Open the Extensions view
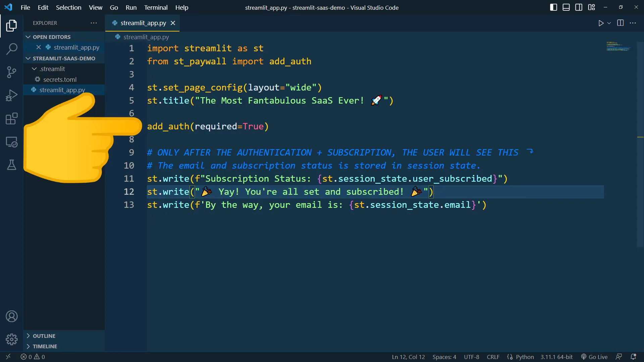Viewport: 644px width, 362px height. pyautogui.click(x=12, y=119)
